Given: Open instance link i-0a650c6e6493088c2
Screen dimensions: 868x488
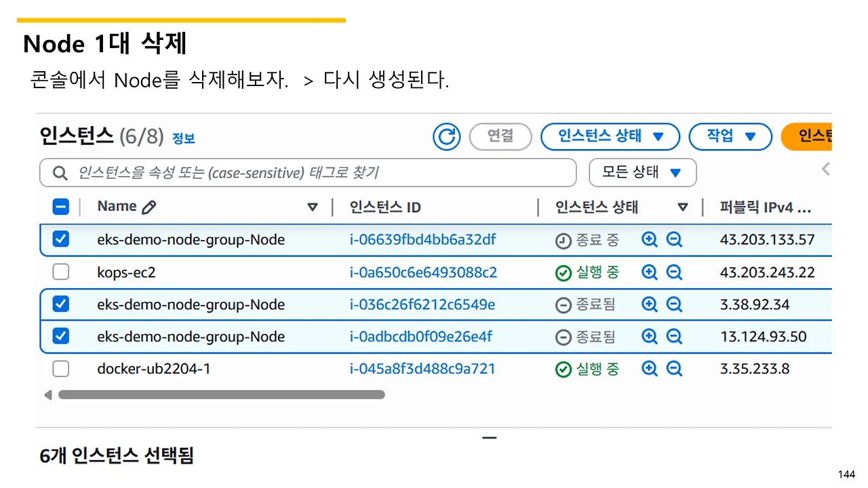Looking at the screenshot, I should click(422, 272).
